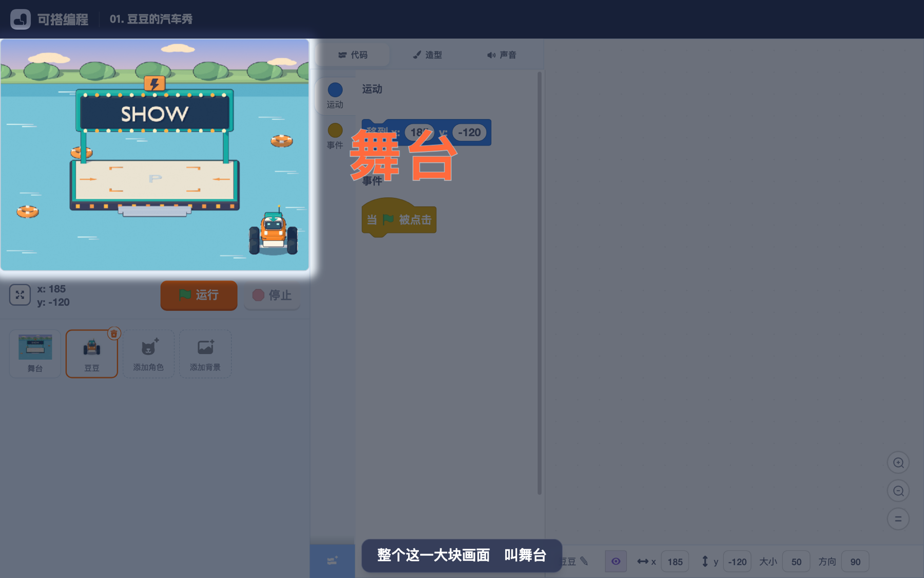Click the red 停止 button
This screenshot has width=924, height=578.
[x=272, y=295]
